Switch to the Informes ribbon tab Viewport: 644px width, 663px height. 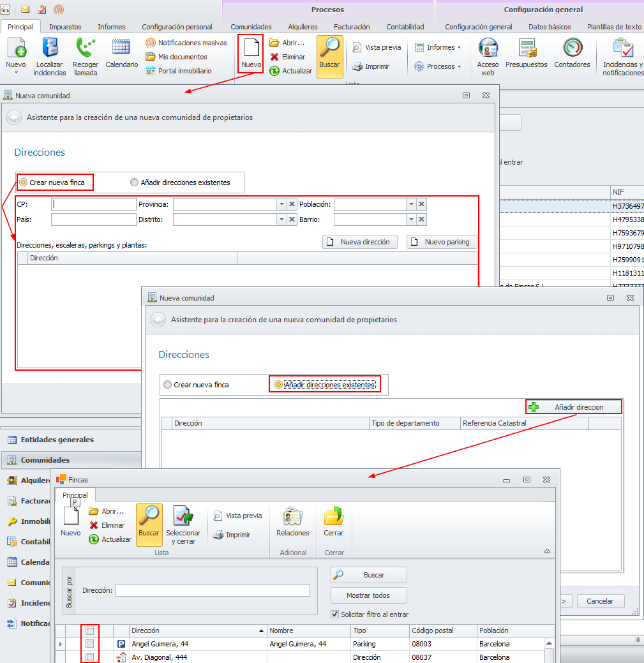pyautogui.click(x=112, y=27)
